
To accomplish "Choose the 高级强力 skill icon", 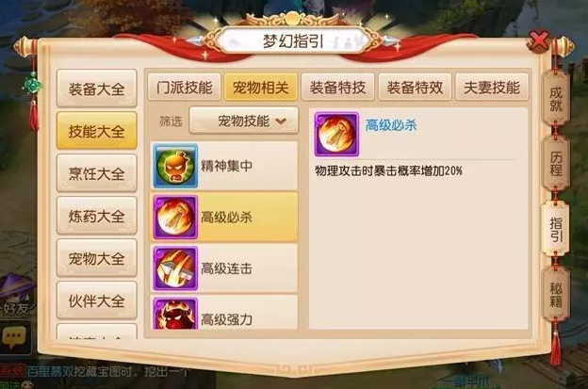I will coord(175,314).
